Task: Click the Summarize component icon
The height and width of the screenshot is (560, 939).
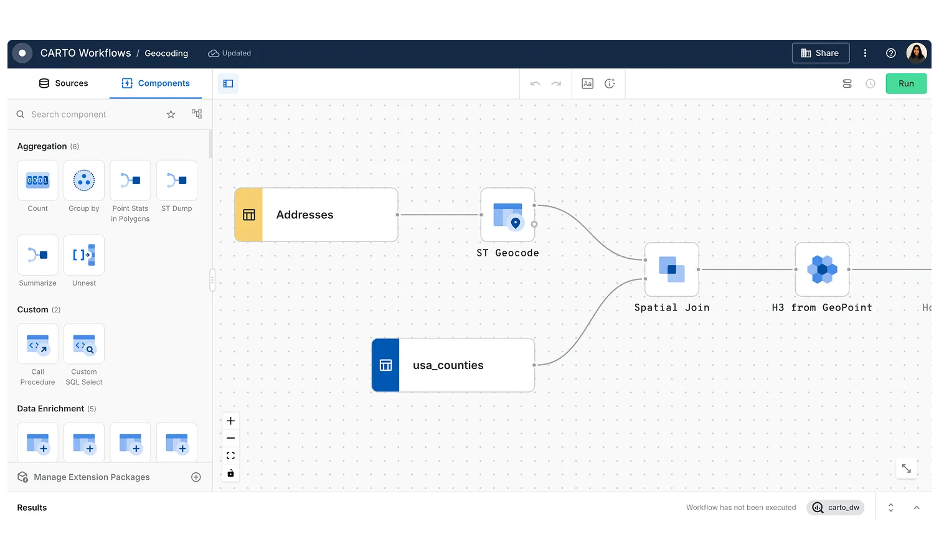Action: click(x=37, y=254)
